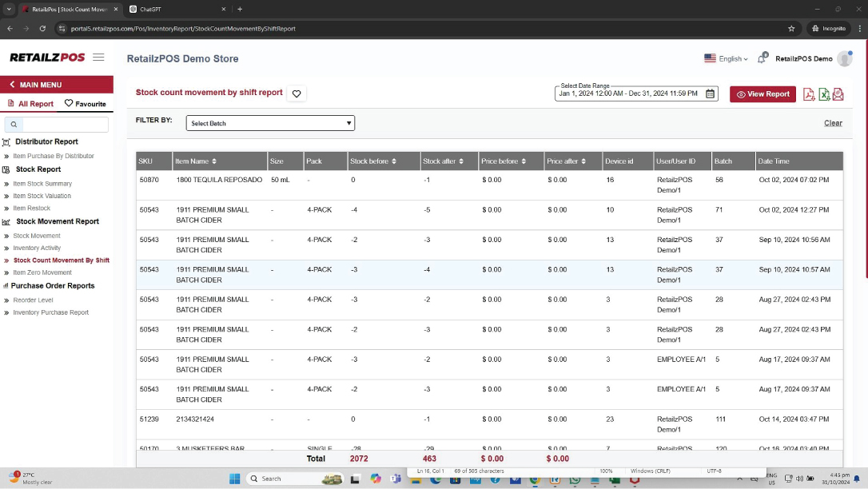Screen dimensions: 868x489
Task: Open Item Zero Movement report
Action: pyautogui.click(x=42, y=272)
